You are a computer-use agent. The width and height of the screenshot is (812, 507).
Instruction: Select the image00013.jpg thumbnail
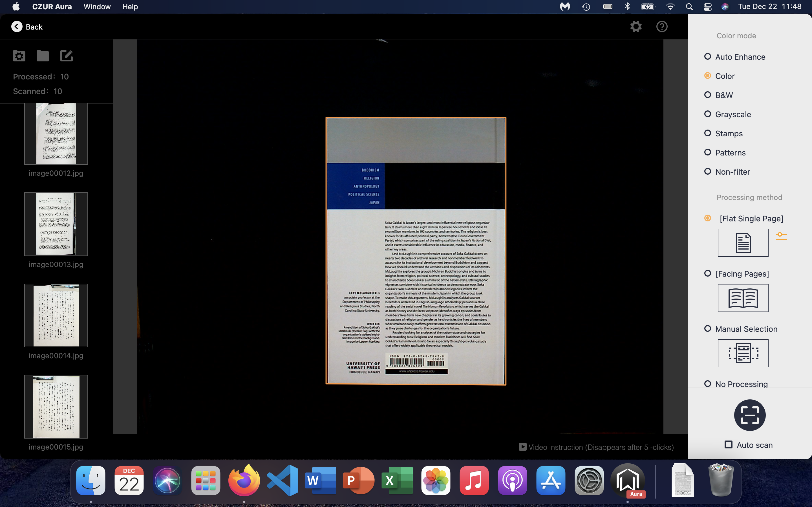(56, 224)
